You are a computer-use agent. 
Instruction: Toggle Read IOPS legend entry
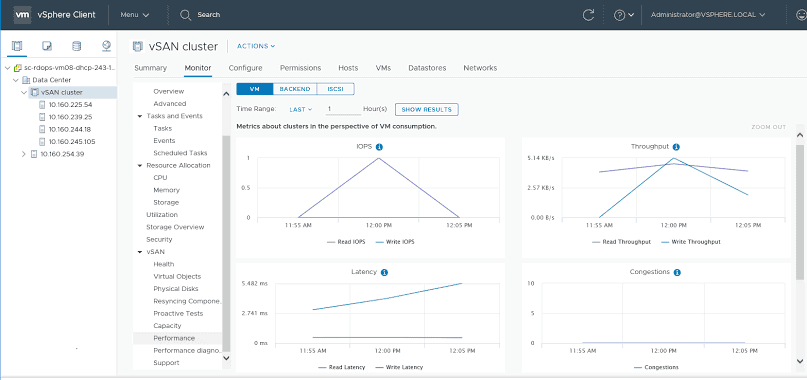[346, 241]
